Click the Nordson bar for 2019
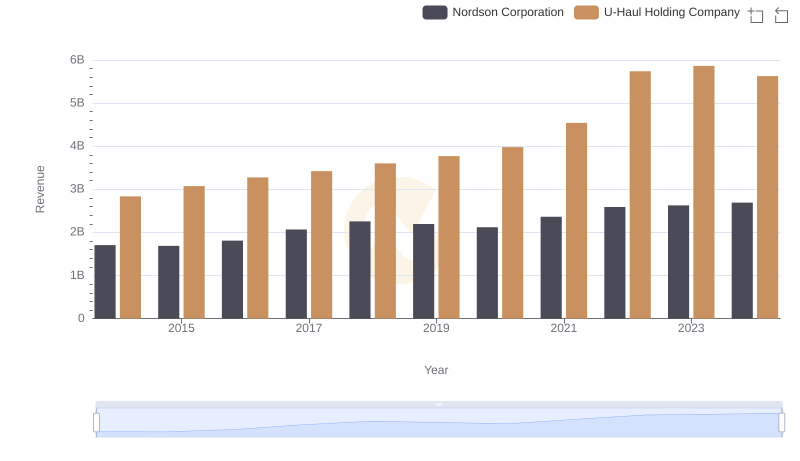This screenshot has width=800, height=461. (x=423, y=271)
